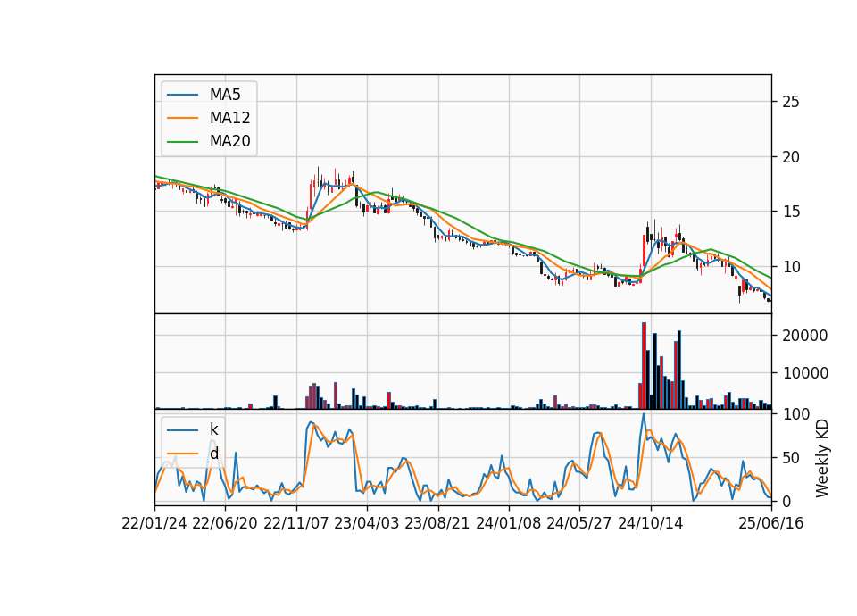Click the 23/04/03 date label

pos(367,523)
